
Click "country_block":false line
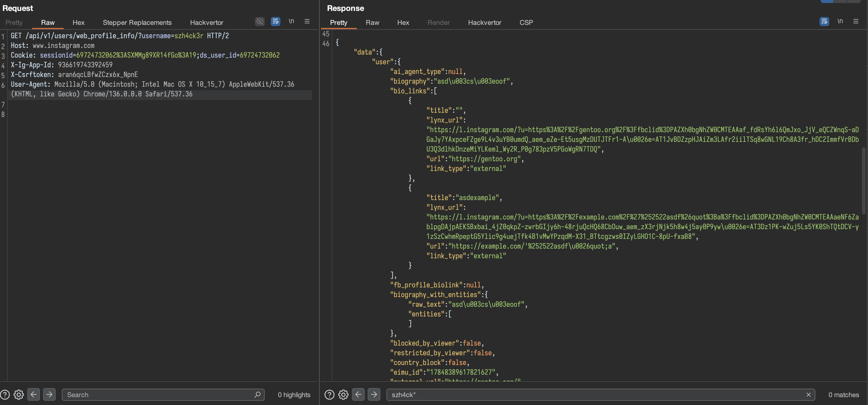[x=430, y=363]
